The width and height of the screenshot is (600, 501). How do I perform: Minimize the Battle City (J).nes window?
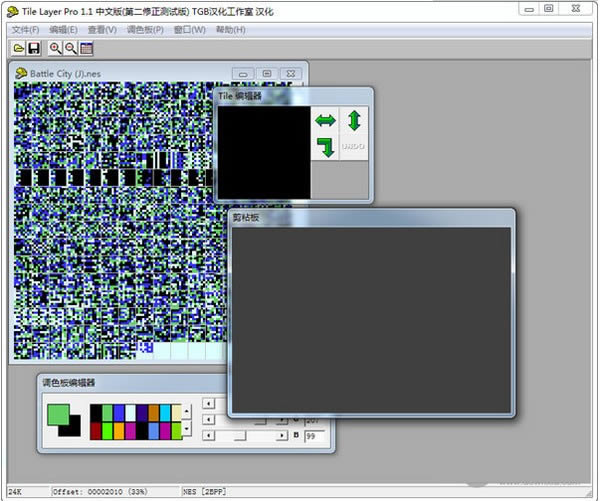coord(243,73)
